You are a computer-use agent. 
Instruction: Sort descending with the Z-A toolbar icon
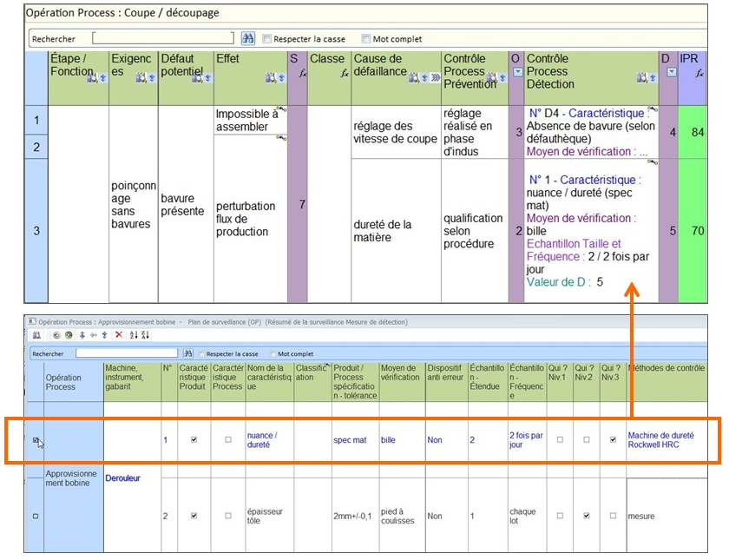click(146, 335)
